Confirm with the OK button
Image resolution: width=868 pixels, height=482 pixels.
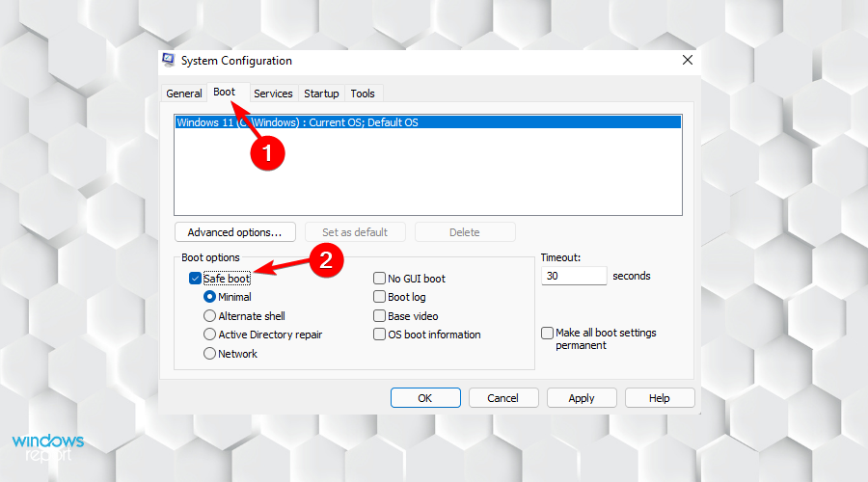425,398
